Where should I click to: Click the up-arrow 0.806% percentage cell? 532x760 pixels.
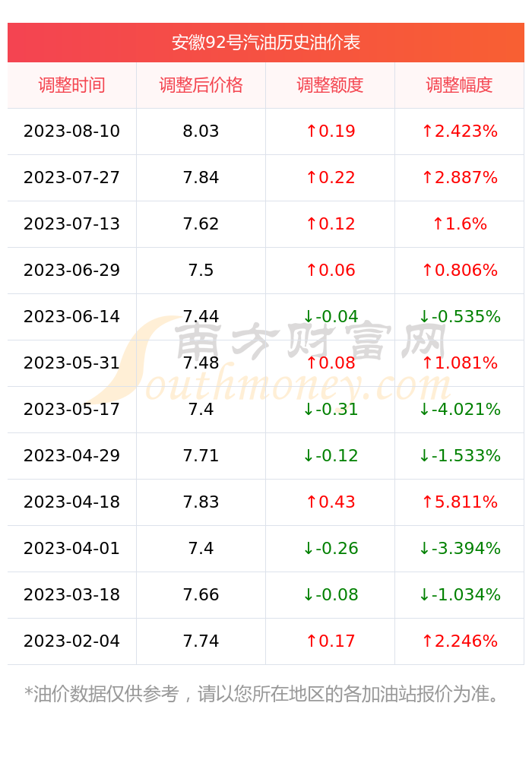[x=459, y=271]
